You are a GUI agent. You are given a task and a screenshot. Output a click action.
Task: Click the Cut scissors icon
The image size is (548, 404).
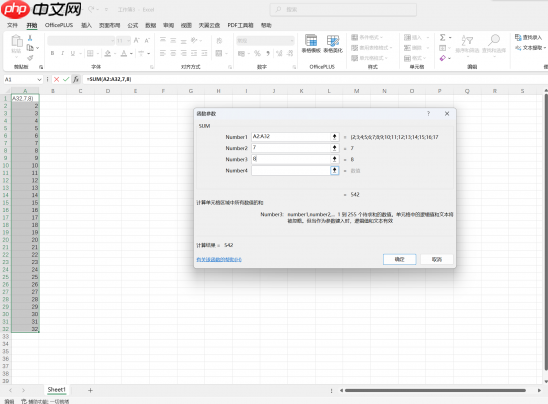pos(30,38)
